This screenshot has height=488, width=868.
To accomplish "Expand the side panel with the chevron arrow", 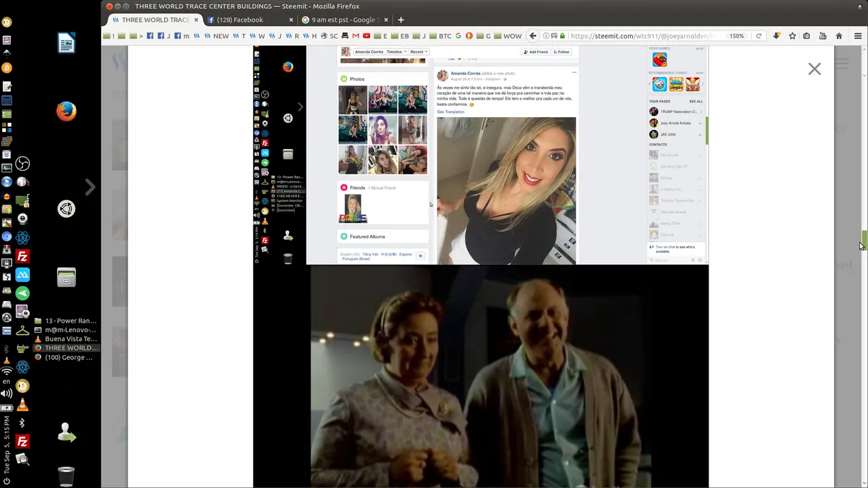I will [90, 186].
